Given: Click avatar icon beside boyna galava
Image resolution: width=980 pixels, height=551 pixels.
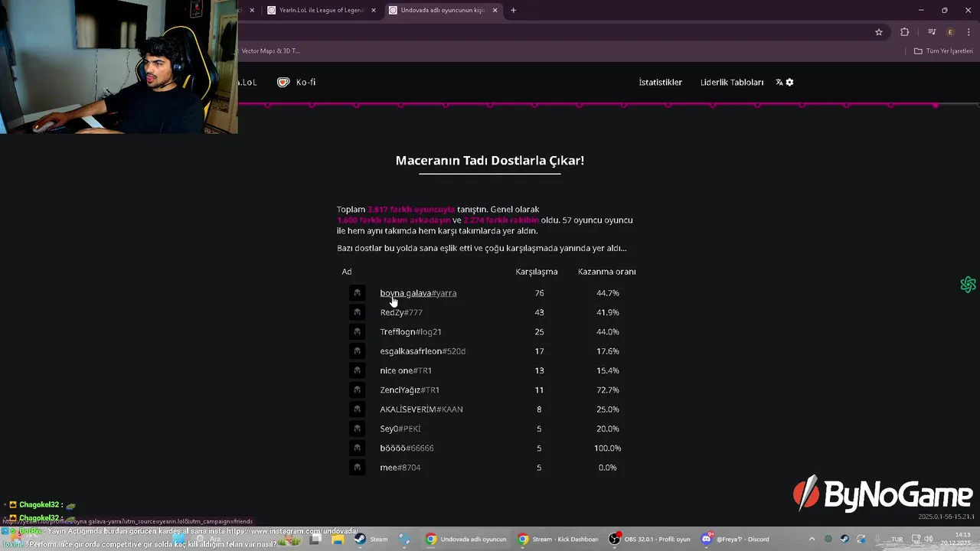Looking at the screenshot, I should click(x=357, y=293).
